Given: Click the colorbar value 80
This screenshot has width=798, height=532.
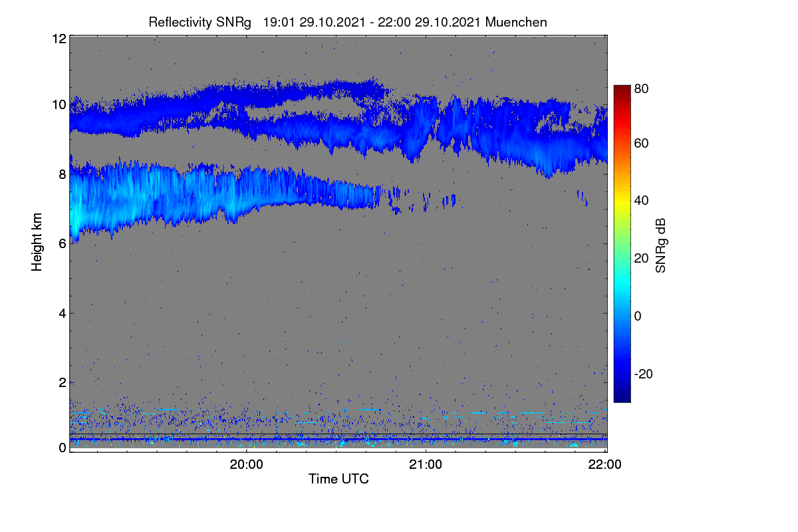Looking at the screenshot, I should (642, 88).
